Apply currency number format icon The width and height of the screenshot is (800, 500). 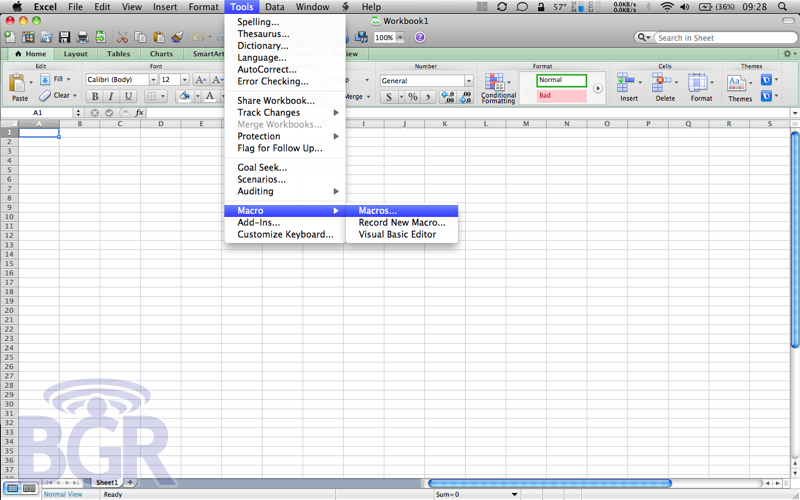click(389, 97)
